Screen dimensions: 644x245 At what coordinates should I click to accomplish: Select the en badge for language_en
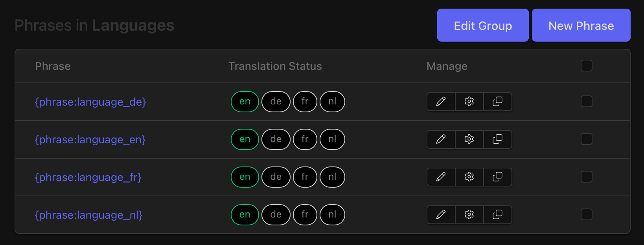coord(245,139)
